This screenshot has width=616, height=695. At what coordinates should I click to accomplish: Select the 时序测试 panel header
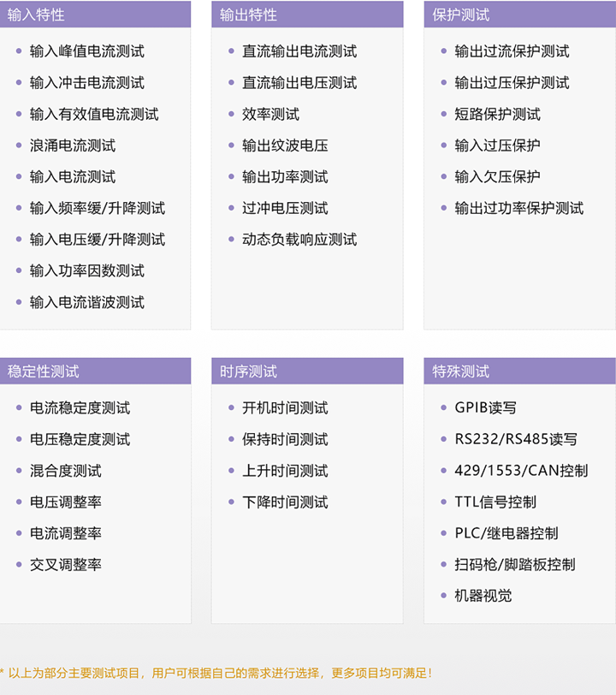pos(248,371)
